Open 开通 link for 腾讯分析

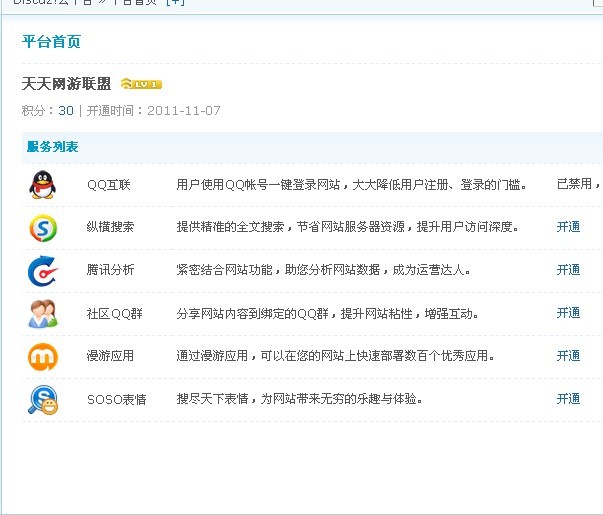pyautogui.click(x=568, y=270)
